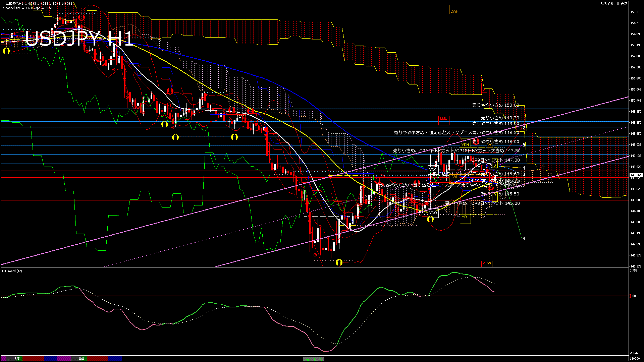Screen dimensions: 644x362
Task: Click the YDL yesterday-low label
Action: coord(465,217)
